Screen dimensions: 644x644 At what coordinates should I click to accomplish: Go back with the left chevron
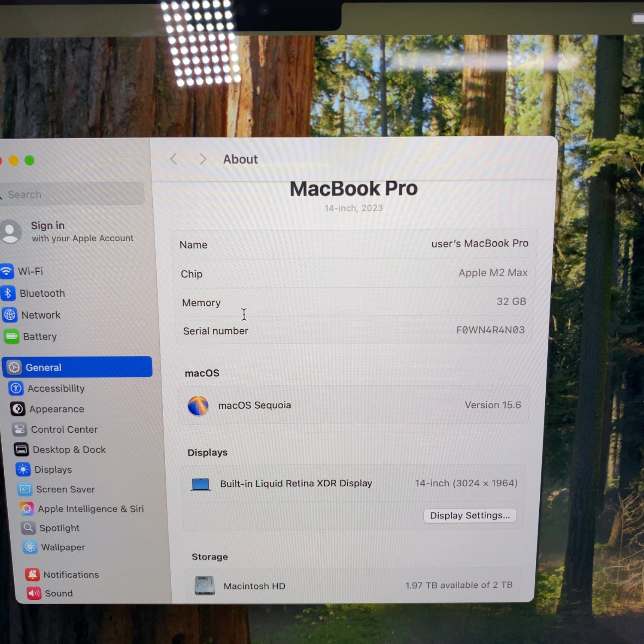(173, 159)
